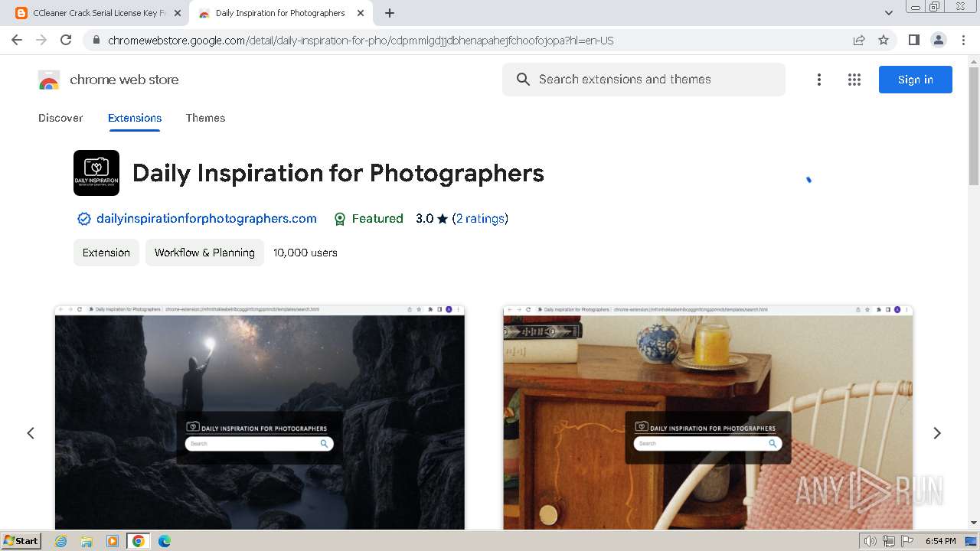Click the magnifier icon in the store search
Viewport: 980px width, 551px height.
524,80
